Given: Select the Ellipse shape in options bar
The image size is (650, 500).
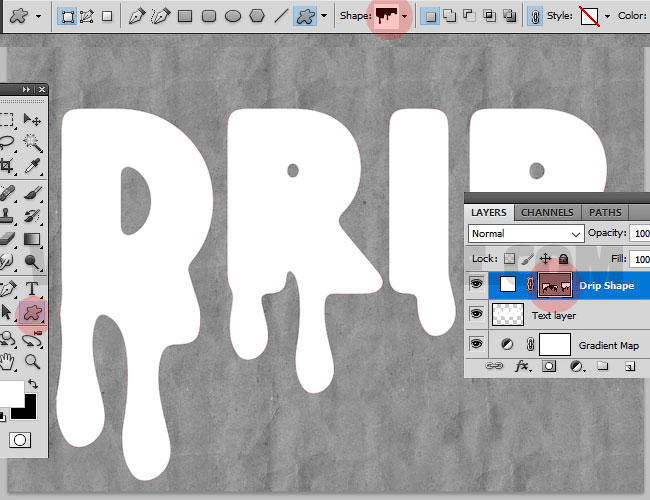Looking at the screenshot, I should pos(233,16).
